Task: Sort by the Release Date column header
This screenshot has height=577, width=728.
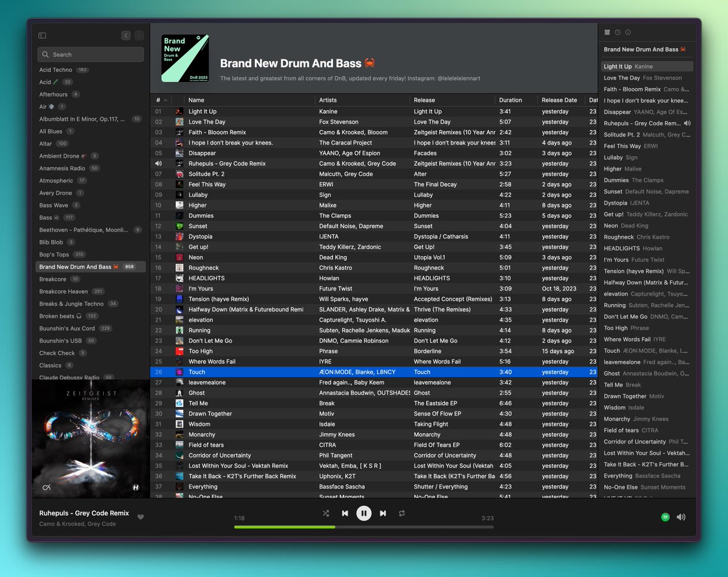Action: pyautogui.click(x=559, y=100)
